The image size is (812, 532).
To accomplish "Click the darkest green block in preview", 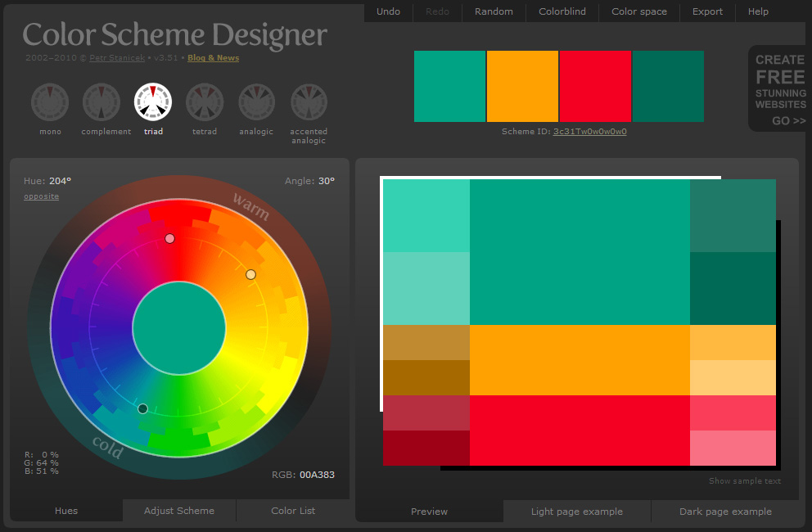I will click(x=733, y=289).
